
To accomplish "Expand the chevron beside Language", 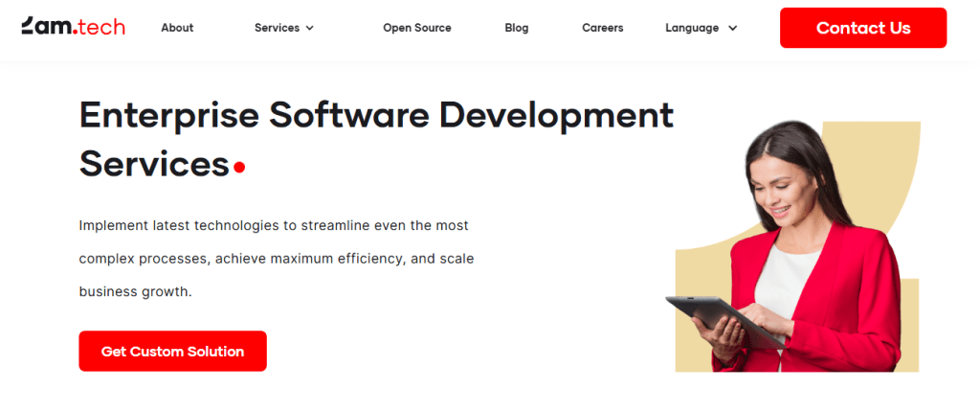I will point(733,29).
